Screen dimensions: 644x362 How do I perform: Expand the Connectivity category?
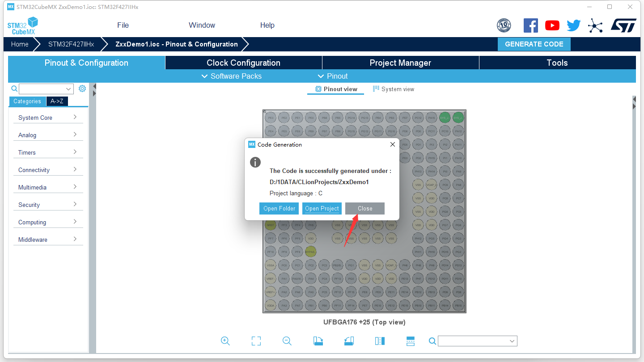(48, 170)
